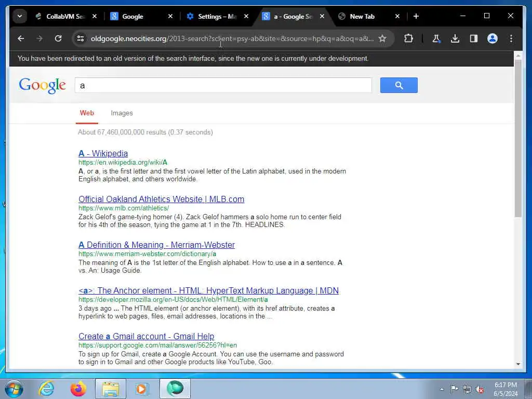Image resolution: width=532 pixels, height=399 pixels.
Task: Open Windows Media Player on taskbar
Action: pyautogui.click(x=142, y=389)
